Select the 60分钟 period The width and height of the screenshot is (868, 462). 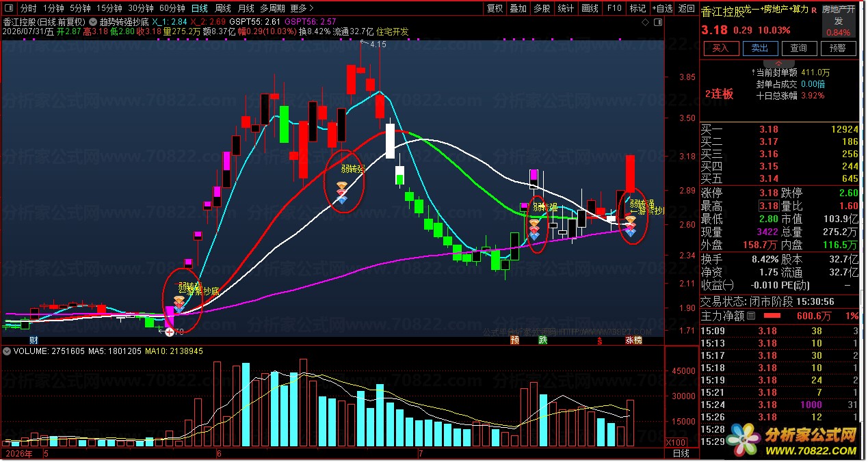(x=172, y=9)
